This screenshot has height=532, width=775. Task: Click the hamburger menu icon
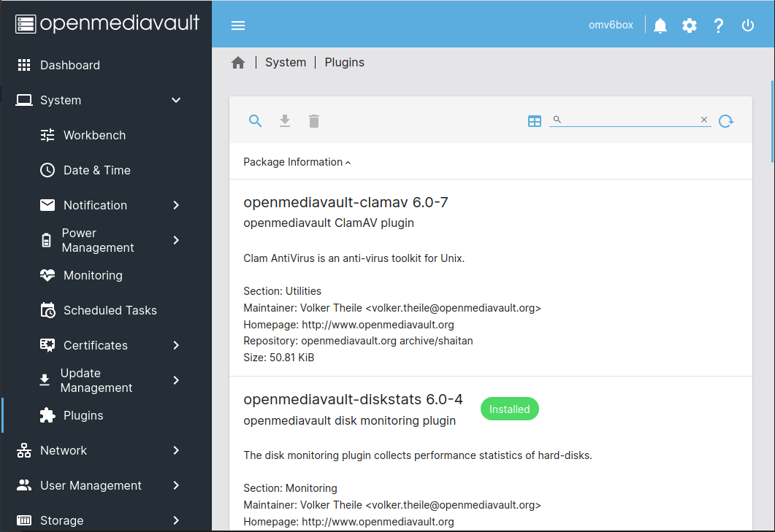click(237, 25)
